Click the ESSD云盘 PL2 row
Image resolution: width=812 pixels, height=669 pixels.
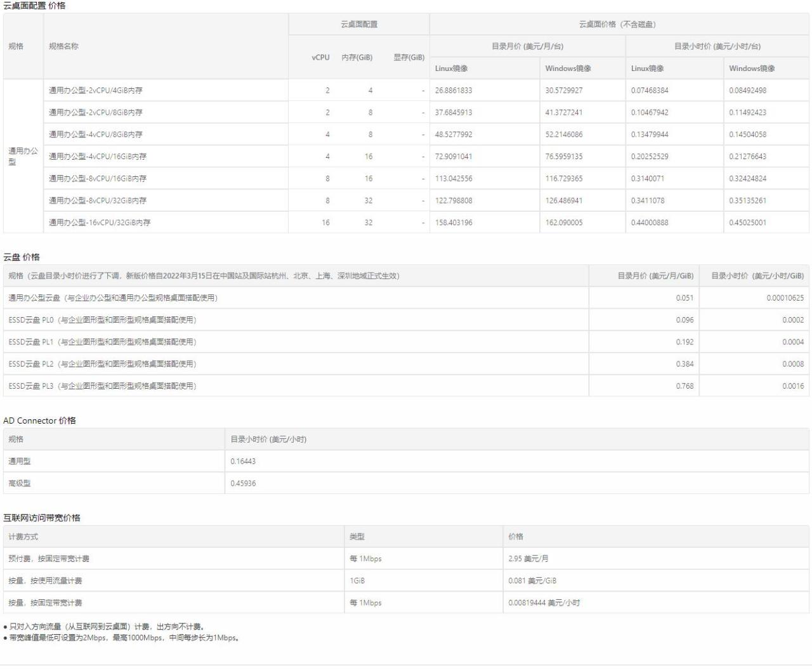click(x=406, y=364)
